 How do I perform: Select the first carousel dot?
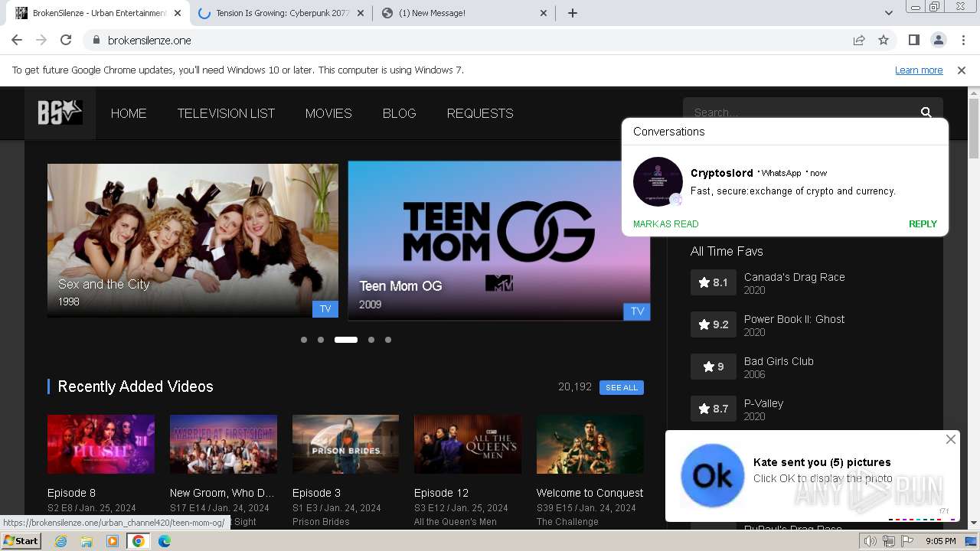pos(304,340)
